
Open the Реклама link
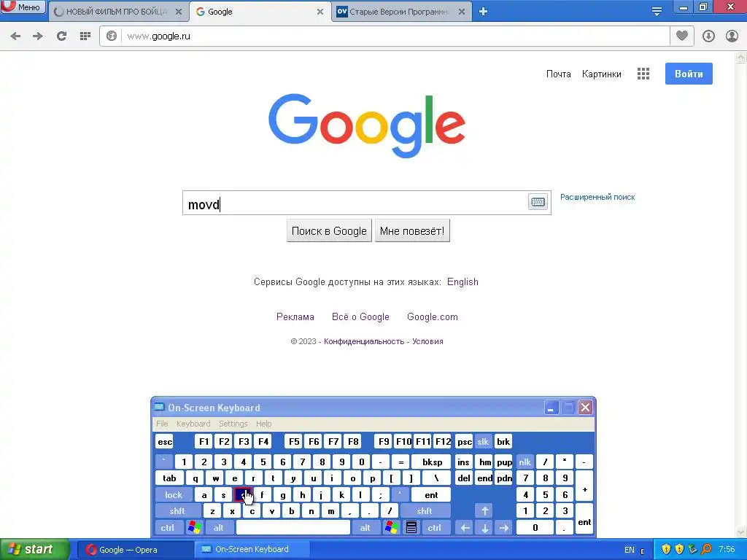[x=295, y=317]
